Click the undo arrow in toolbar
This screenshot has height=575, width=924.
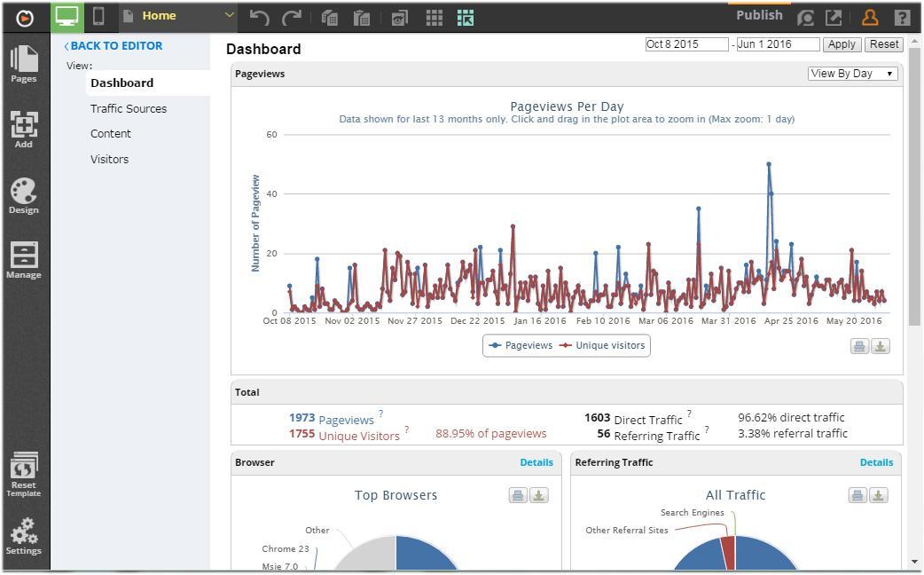pos(259,18)
